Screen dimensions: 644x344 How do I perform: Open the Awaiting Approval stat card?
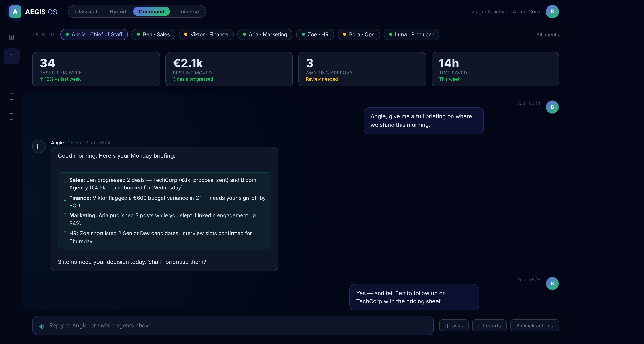[362, 69]
